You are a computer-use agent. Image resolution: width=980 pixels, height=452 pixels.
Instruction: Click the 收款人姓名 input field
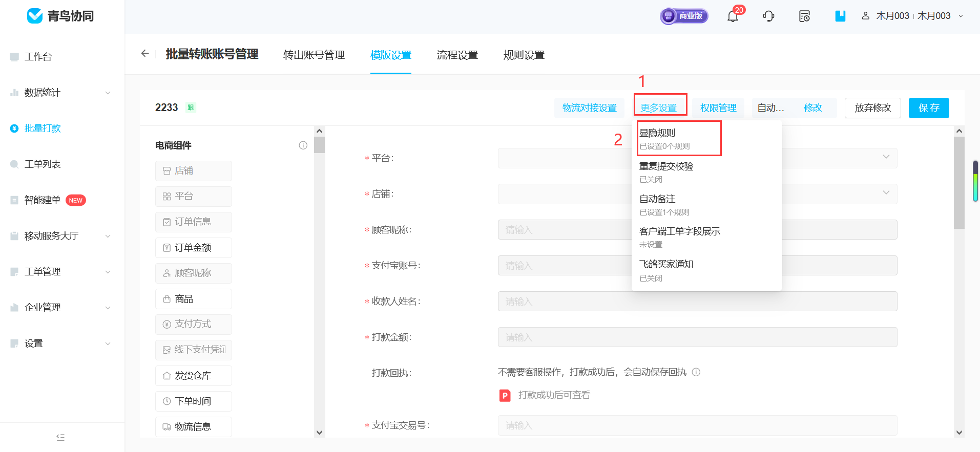pyautogui.click(x=697, y=302)
